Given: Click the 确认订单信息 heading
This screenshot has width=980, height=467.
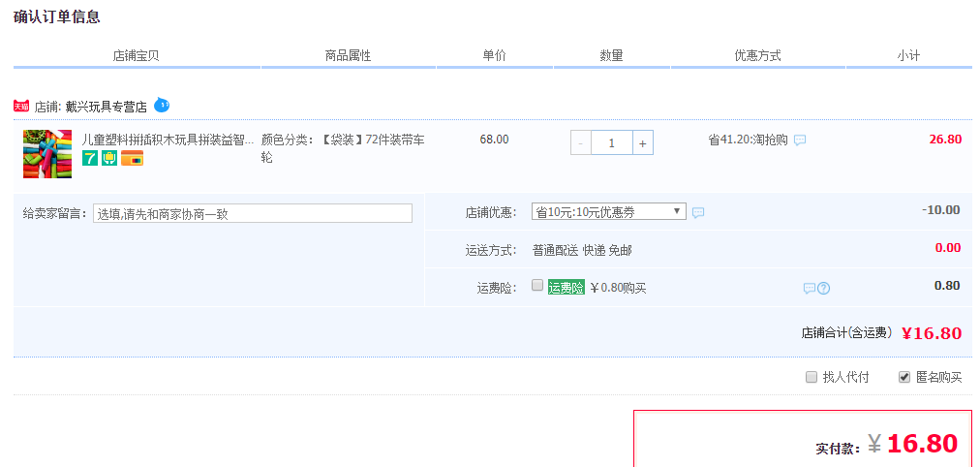Looking at the screenshot, I should pyautogui.click(x=57, y=16).
